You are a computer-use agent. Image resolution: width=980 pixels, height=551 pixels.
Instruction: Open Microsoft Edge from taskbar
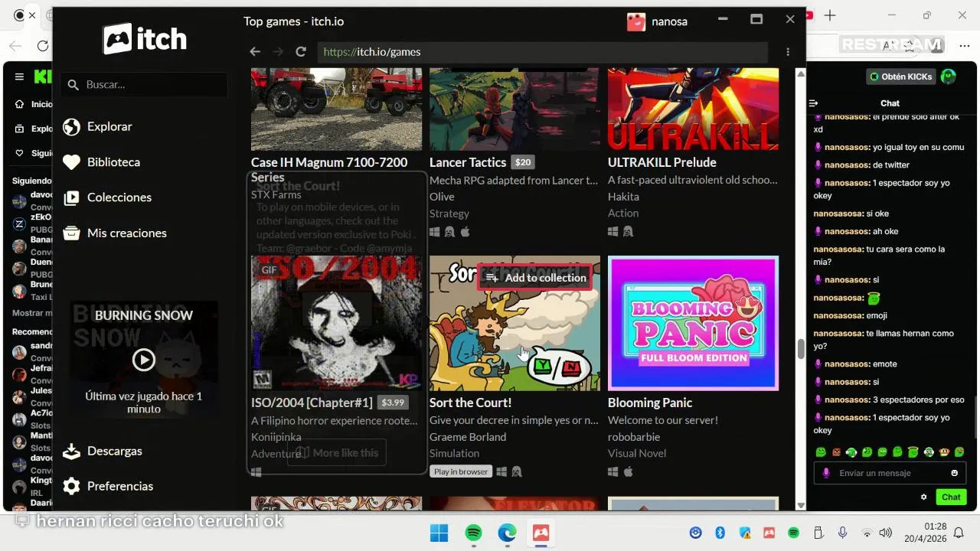(507, 533)
